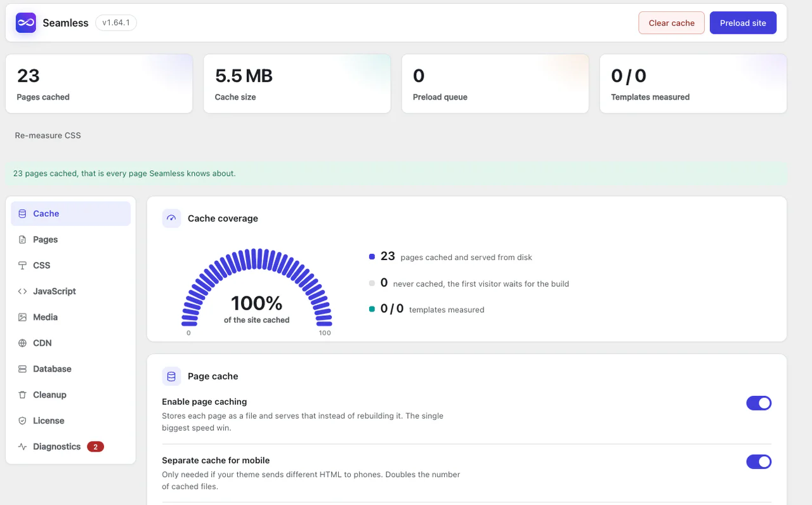812x505 pixels.
Task: Click the Pages cached stat card
Action: [x=99, y=84]
